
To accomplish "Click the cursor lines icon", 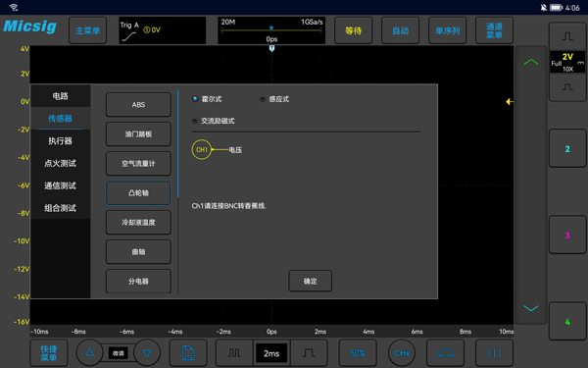I will click(x=494, y=353).
